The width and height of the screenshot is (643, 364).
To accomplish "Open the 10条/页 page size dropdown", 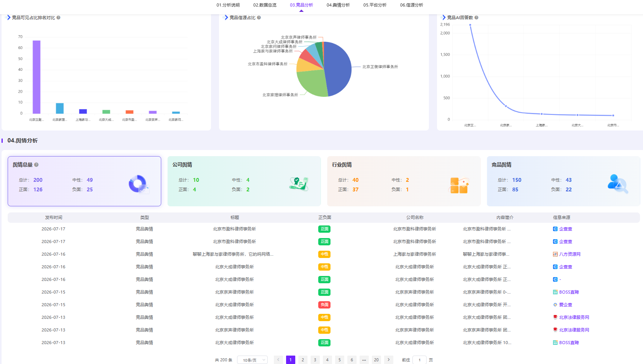I will [x=252, y=360].
